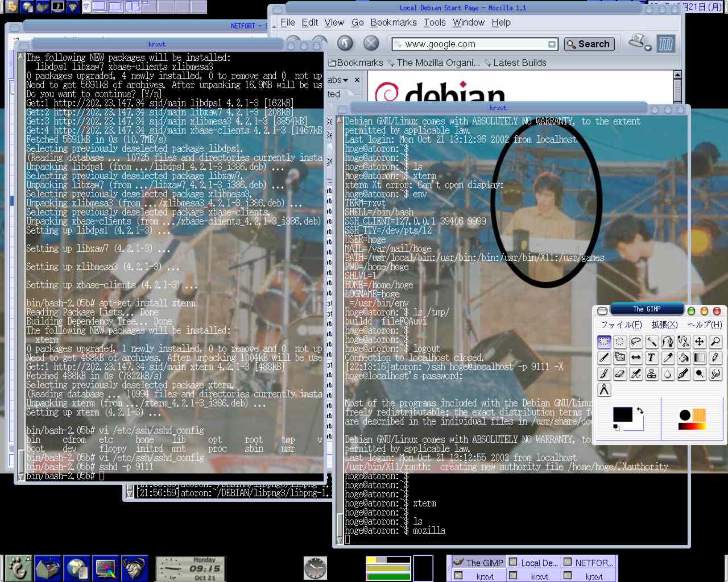
Task: Select the Dodge and Burn tool
Action: coord(700,373)
